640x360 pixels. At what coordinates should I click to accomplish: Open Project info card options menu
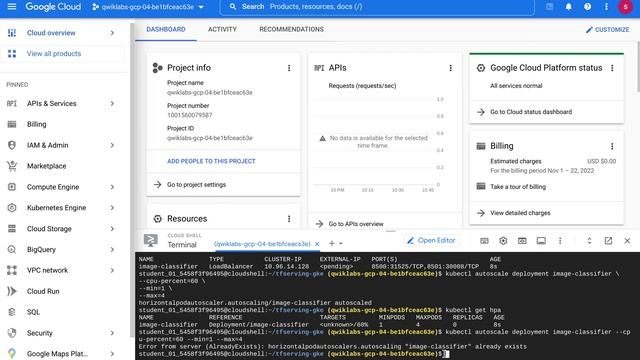click(x=289, y=68)
